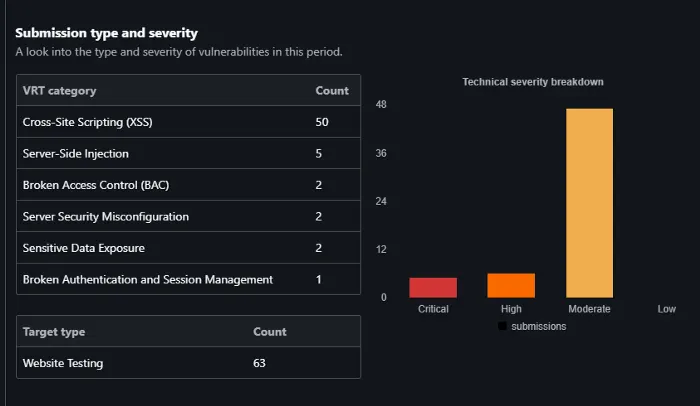Viewport: 700px width, 406px height.
Task: Click the Critical red bar in chart
Action: tap(433, 288)
